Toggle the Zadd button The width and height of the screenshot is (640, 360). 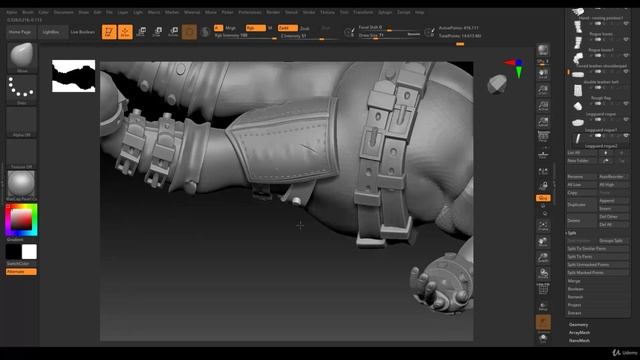(x=287, y=28)
